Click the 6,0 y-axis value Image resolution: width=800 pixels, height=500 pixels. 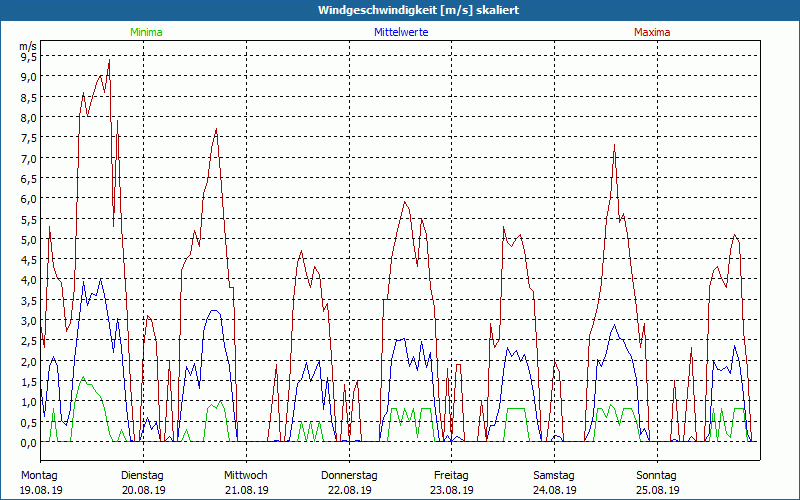tap(29, 199)
